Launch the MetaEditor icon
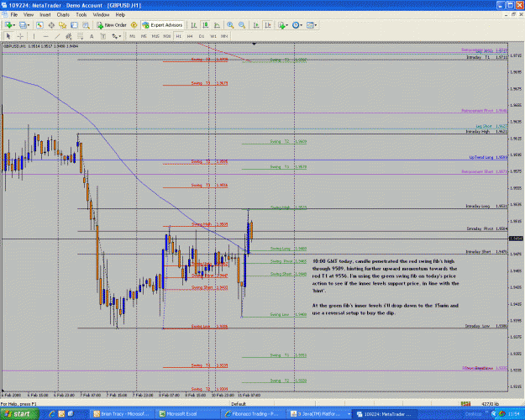 [x=134, y=25]
